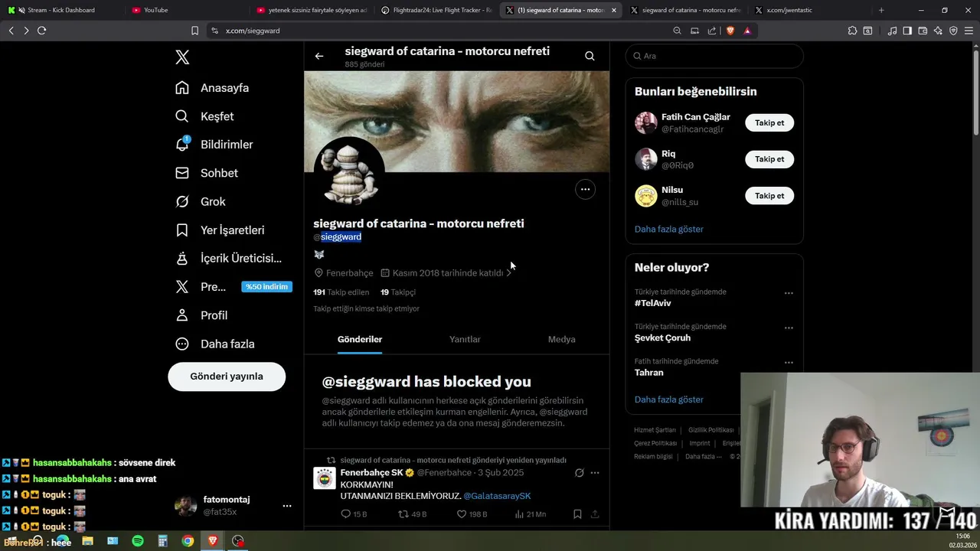
Task: Open Fenerbahçe SK post three-dot menu
Action: [595, 473]
